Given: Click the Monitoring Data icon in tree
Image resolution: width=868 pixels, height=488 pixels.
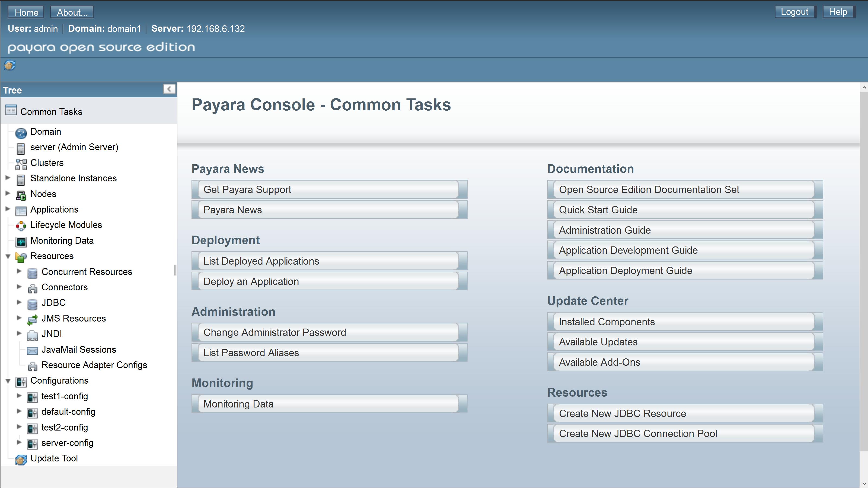Looking at the screenshot, I should point(21,242).
